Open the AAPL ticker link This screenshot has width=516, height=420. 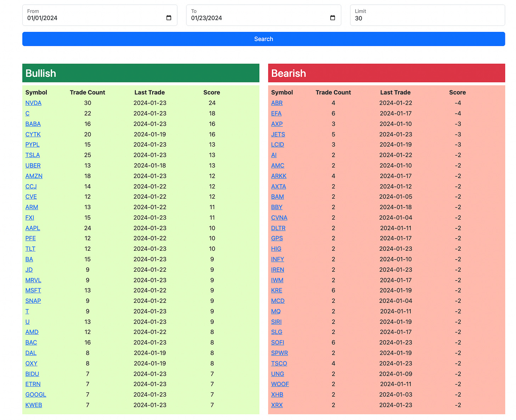(x=33, y=228)
